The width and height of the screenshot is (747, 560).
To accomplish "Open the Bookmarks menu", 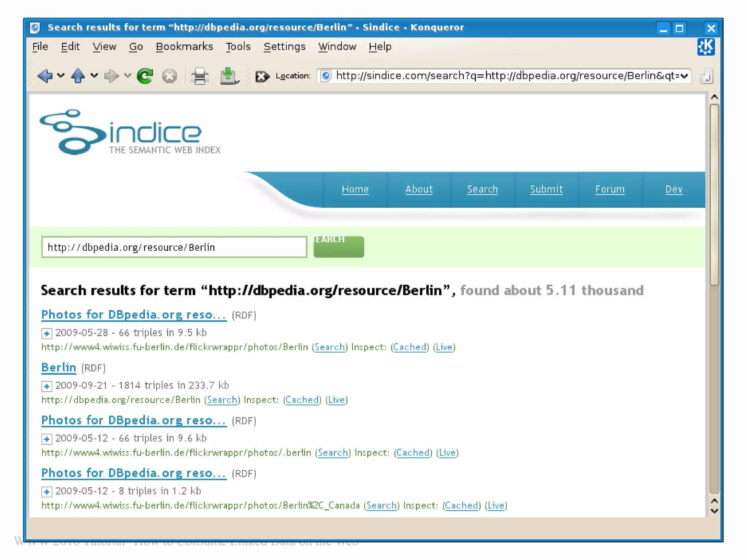I will [x=184, y=47].
